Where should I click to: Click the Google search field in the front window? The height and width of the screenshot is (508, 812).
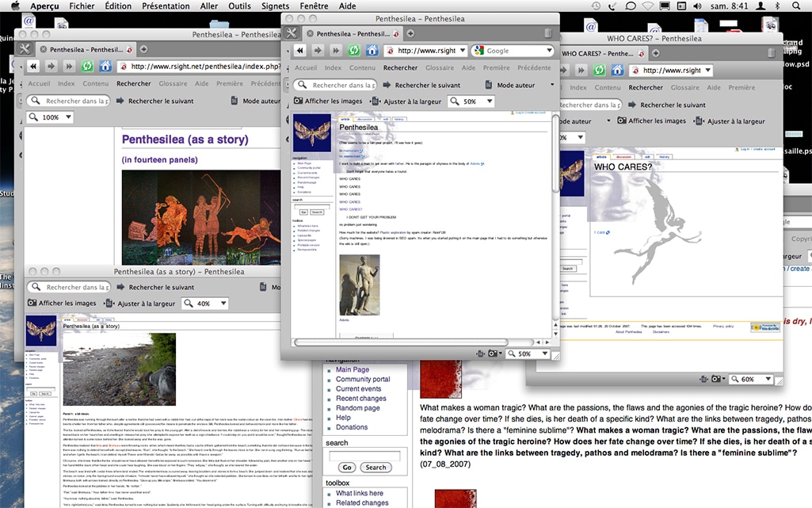click(x=513, y=50)
